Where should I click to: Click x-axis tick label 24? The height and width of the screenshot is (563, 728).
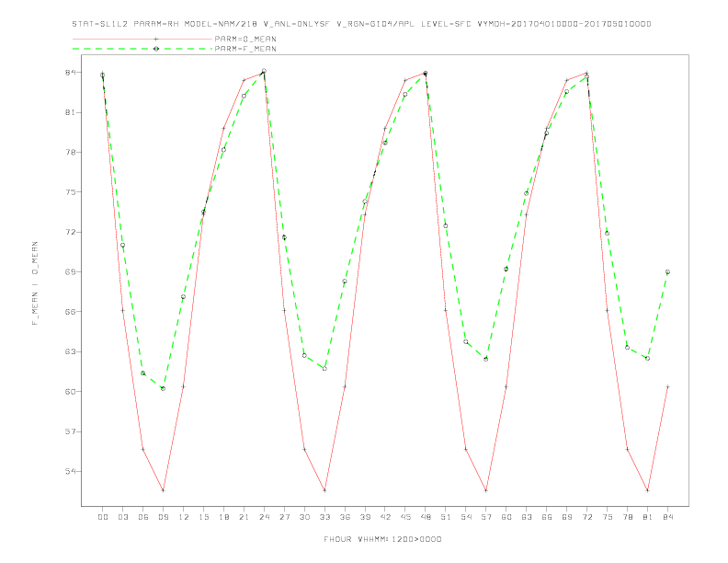pos(264,517)
